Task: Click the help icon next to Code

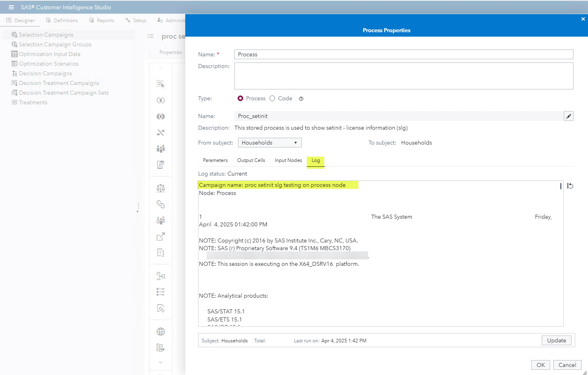Action: pos(301,99)
